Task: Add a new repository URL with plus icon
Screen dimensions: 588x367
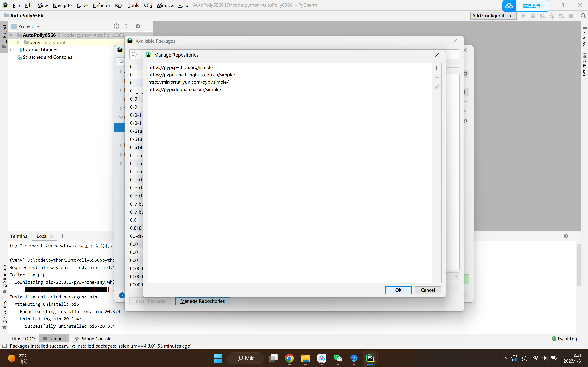Action: tap(437, 68)
